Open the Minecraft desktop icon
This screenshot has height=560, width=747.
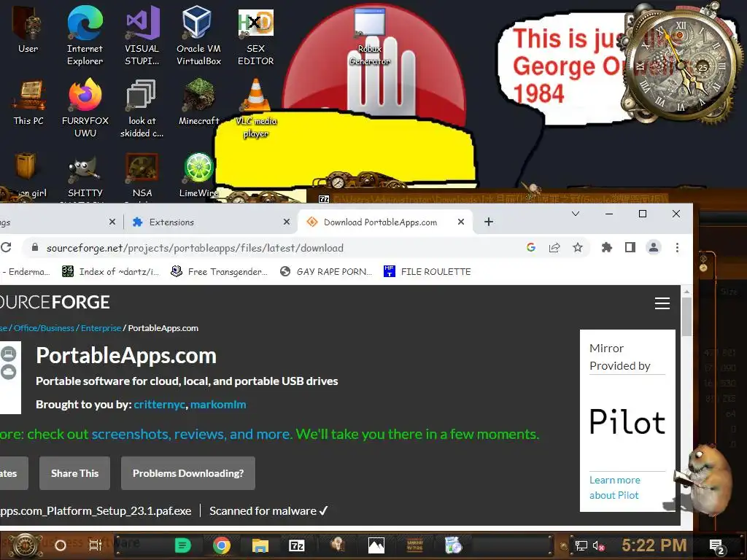(x=198, y=102)
